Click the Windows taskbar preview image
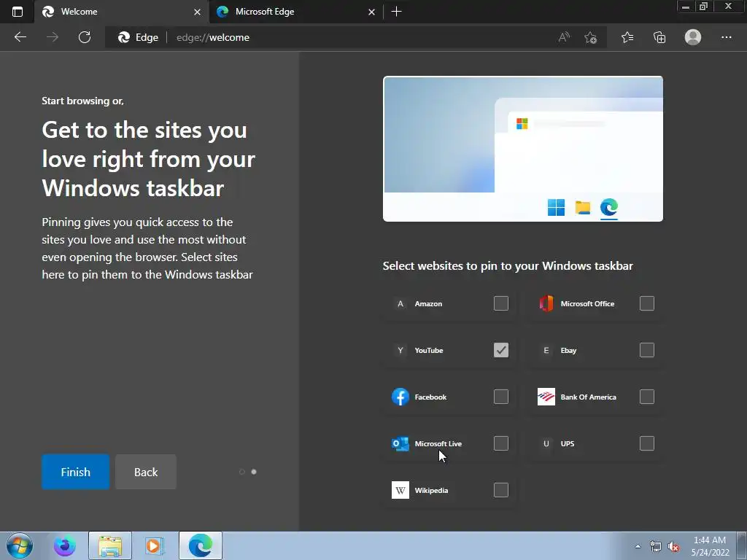This screenshot has height=560, width=747. (522, 149)
